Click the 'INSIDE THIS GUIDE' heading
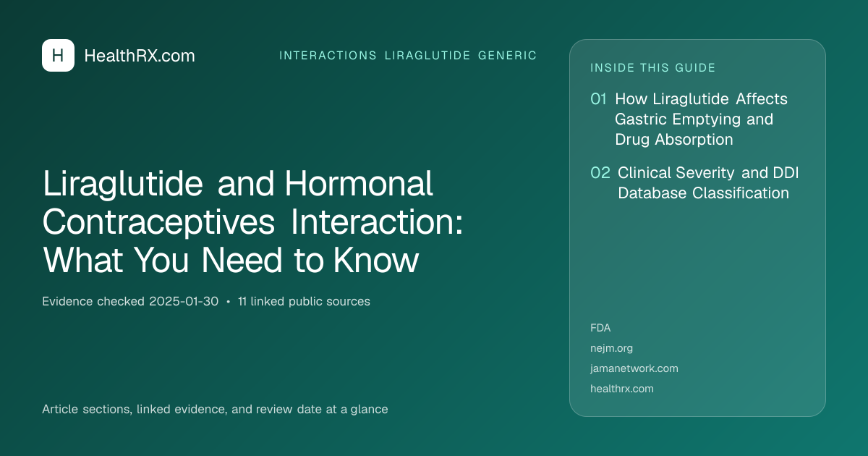Screen dimensions: 868x456 [x=653, y=68]
